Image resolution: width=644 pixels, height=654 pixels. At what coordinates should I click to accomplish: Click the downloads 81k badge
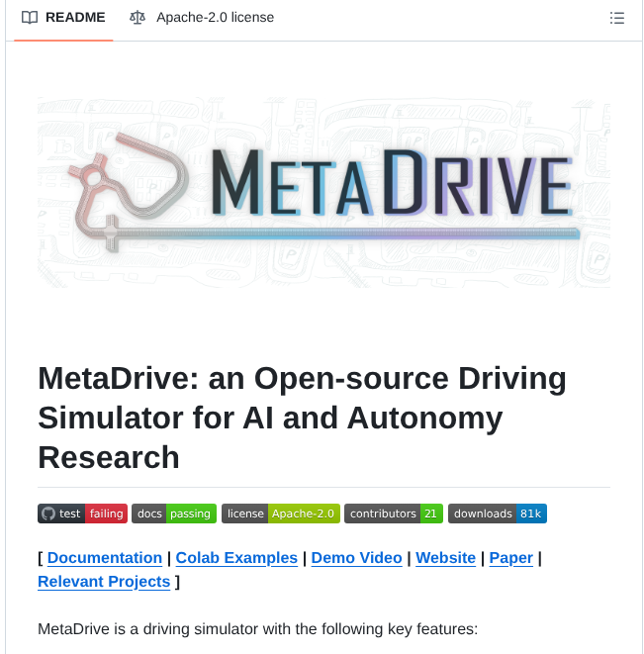[498, 514]
